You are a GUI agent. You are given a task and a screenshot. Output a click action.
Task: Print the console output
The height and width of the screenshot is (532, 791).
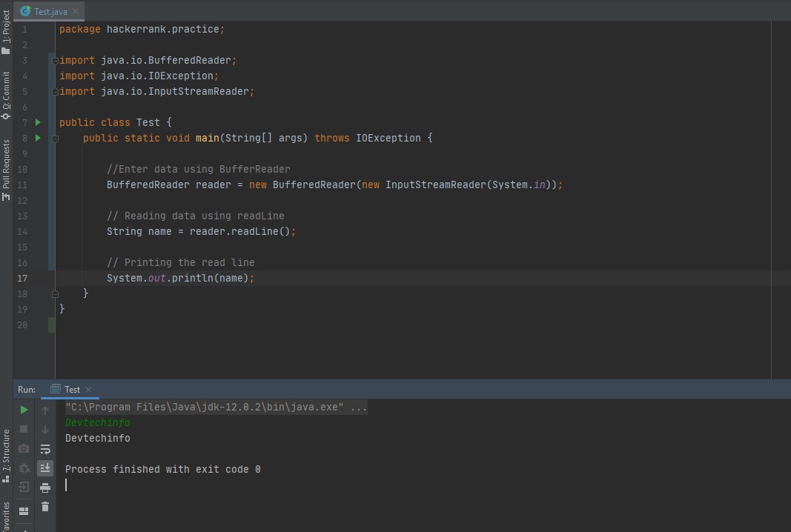pyautogui.click(x=45, y=488)
